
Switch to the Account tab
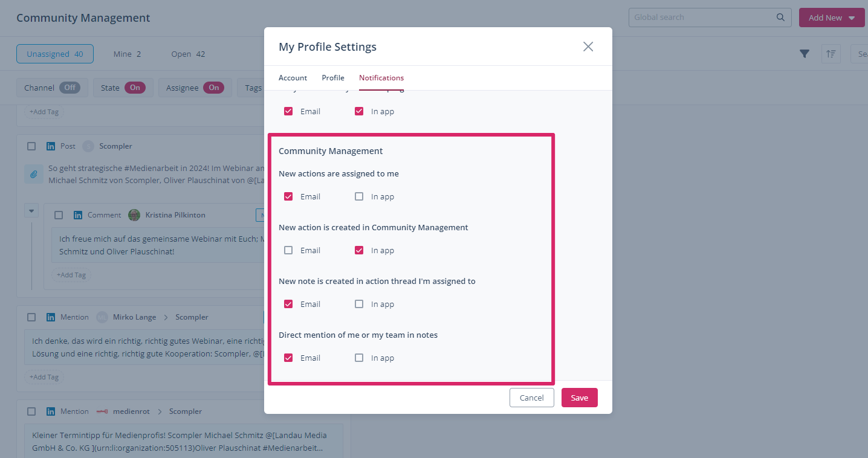coord(293,78)
